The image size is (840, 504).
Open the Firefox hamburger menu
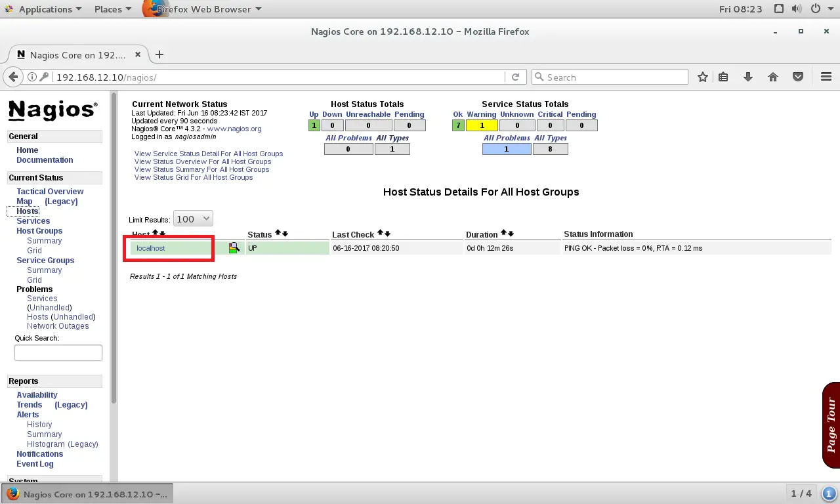tap(826, 76)
